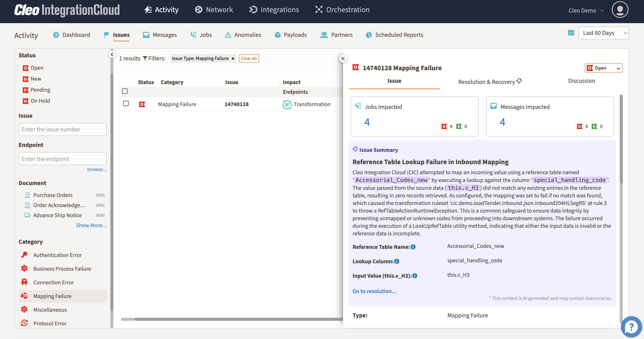The image size is (644, 339).
Task: Click the Connection Error icon
Action: (x=24, y=282)
